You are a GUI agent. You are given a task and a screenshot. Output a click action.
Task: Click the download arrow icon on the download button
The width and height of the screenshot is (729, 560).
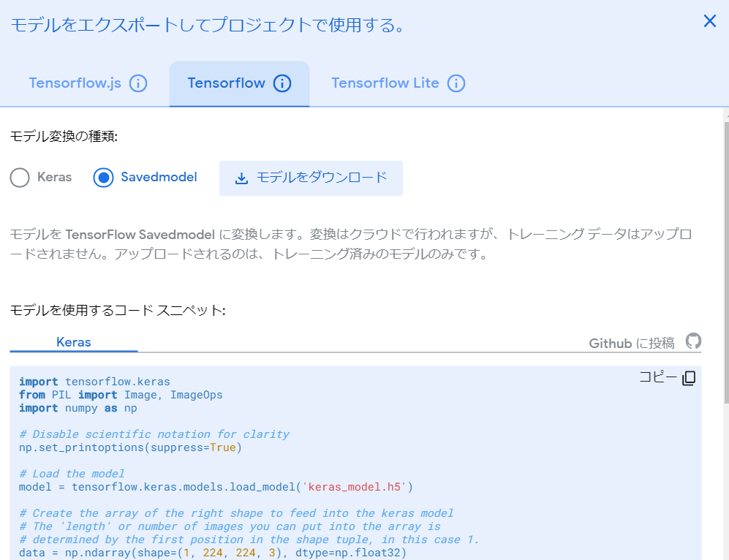point(241,178)
